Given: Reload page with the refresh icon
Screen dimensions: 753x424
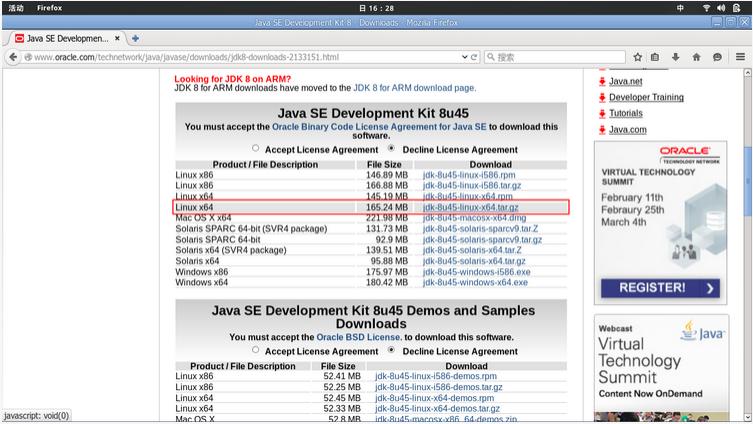Looking at the screenshot, I should (x=474, y=57).
